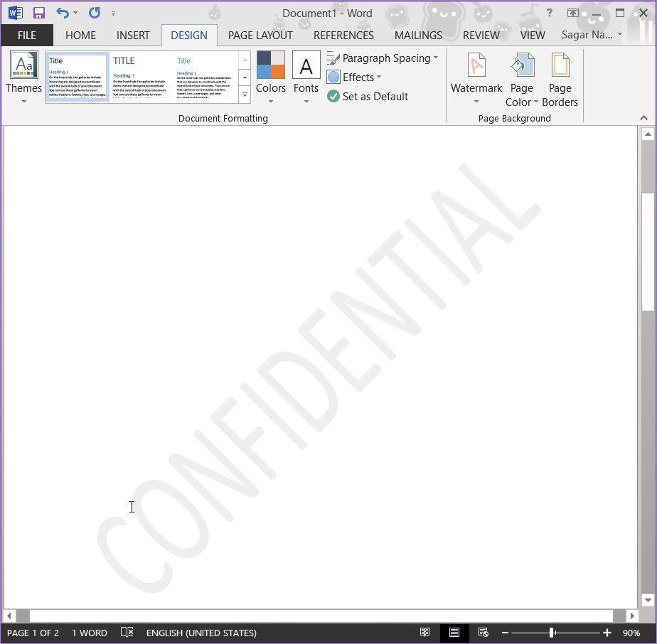Screen dimensions: 657x644
Task: Click 'ENGLISH (UNITED STATES)' language indicator
Action: pos(201,633)
